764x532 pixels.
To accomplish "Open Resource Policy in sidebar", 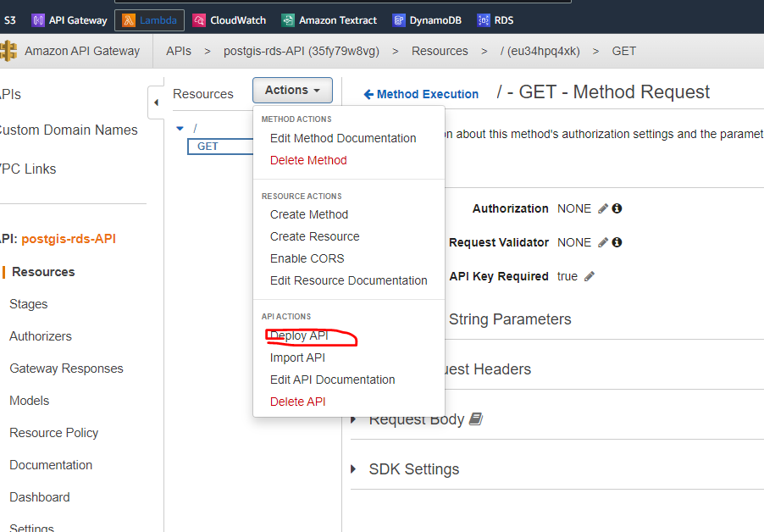I will pyautogui.click(x=53, y=433).
